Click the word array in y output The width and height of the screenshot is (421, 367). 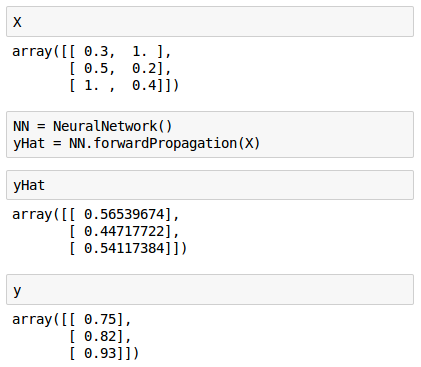(32, 320)
